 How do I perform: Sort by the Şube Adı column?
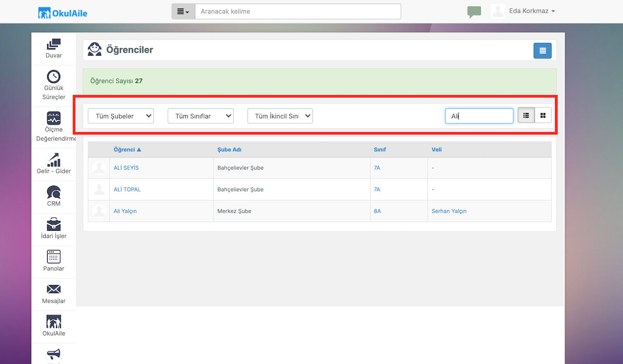click(229, 150)
